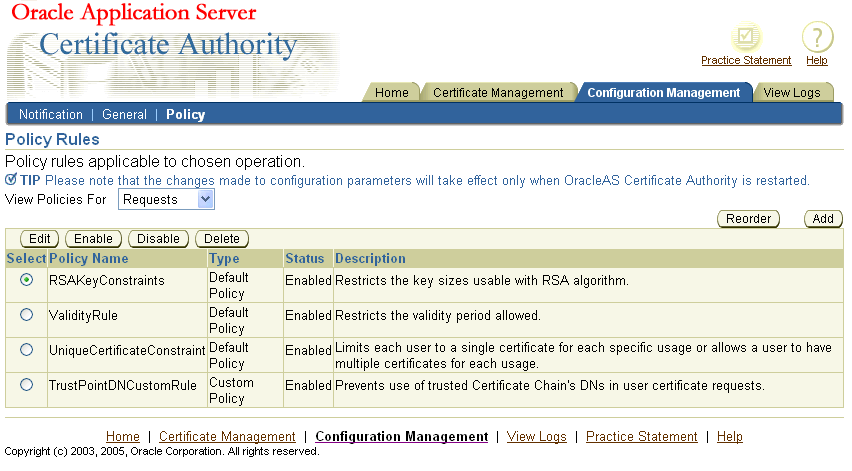This screenshot has width=852, height=471.
Task: Follow the footer Home link
Action: [123, 436]
